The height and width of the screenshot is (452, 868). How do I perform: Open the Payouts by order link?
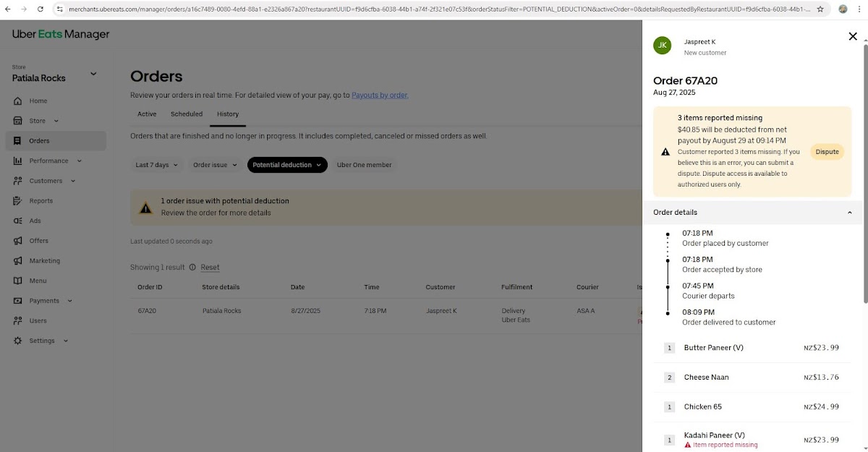380,95
